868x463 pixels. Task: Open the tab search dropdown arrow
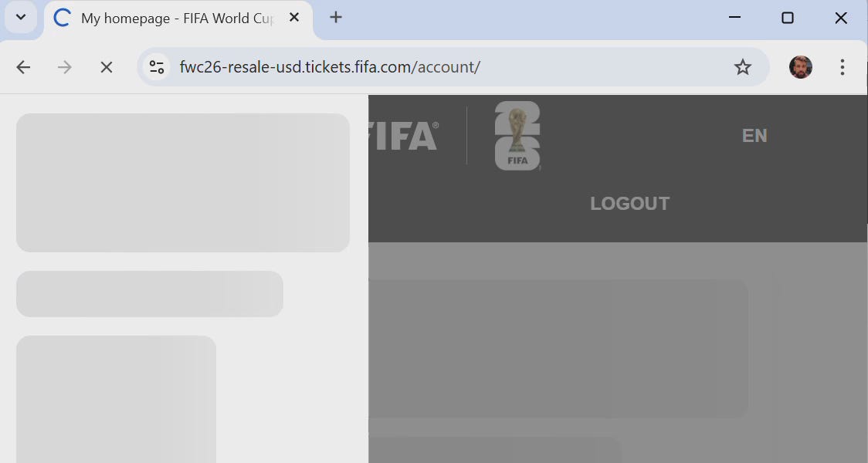coord(21,17)
